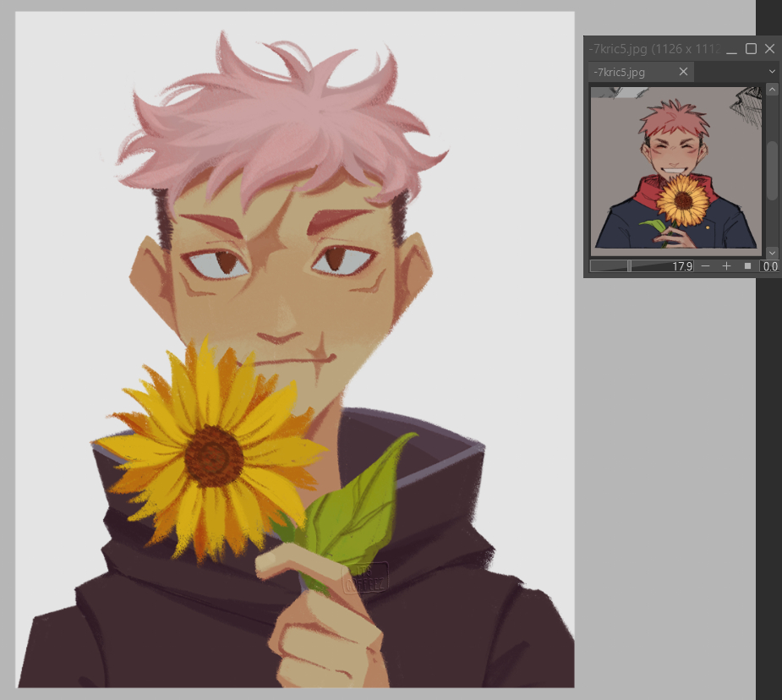The image size is (782, 700).
Task: Click the smiling face in the reference image
Action: pos(676,152)
